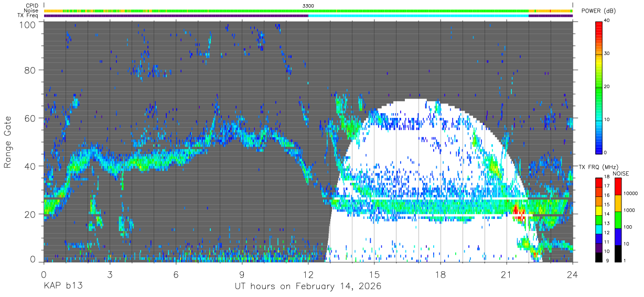
Task: Click the 15 hour tick on the UT axis
Action: click(374, 274)
